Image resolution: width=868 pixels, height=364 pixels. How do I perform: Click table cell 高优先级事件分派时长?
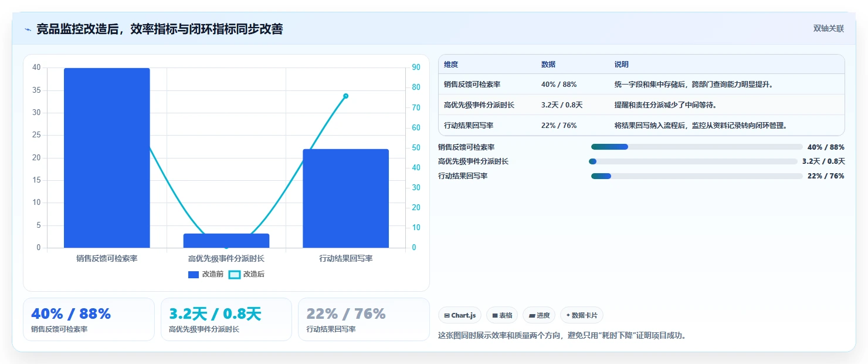[x=479, y=105]
